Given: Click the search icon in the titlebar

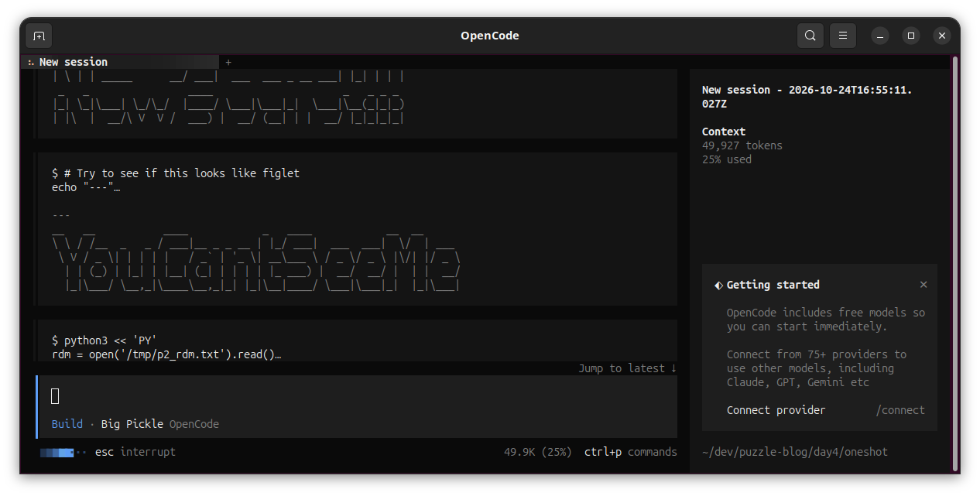Looking at the screenshot, I should (x=810, y=36).
